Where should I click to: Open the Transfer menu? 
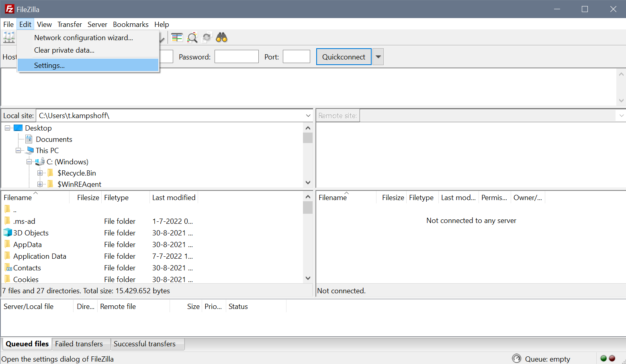coord(70,24)
